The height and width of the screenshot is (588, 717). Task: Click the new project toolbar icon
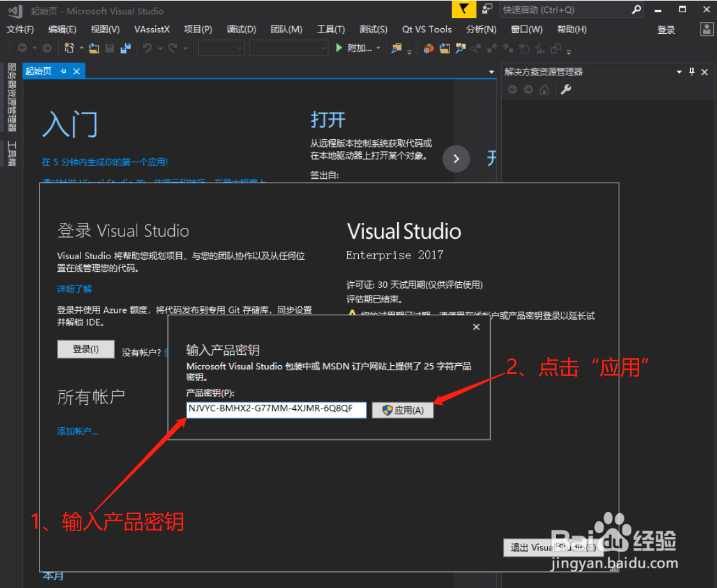69,47
